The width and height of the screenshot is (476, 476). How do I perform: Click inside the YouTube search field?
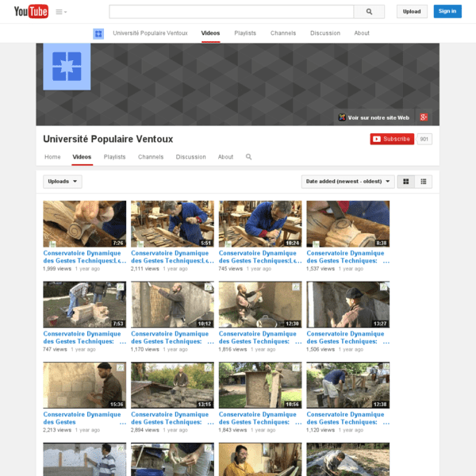[x=232, y=12]
